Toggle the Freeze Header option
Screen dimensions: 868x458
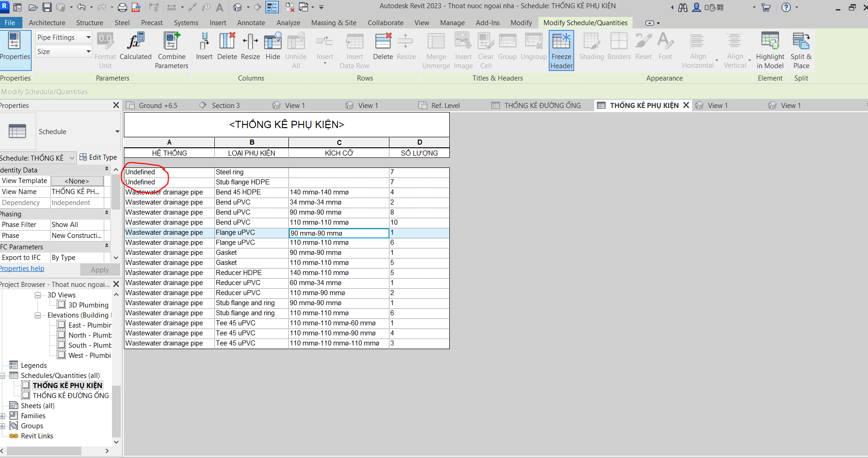tap(561, 50)
